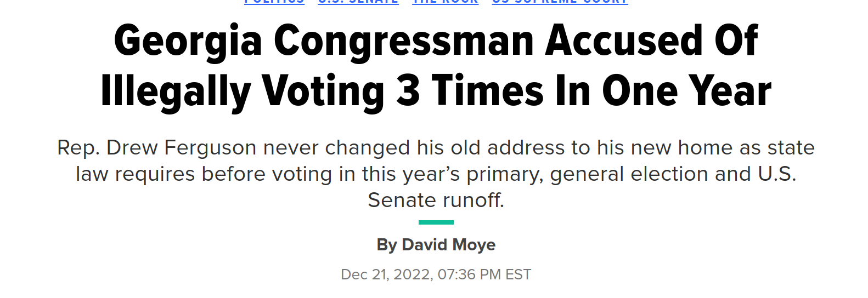The width and height of the screenshot is (868, 298).
Task: Click the 'Senate runoff.' subheadline line
Action: 436,200
